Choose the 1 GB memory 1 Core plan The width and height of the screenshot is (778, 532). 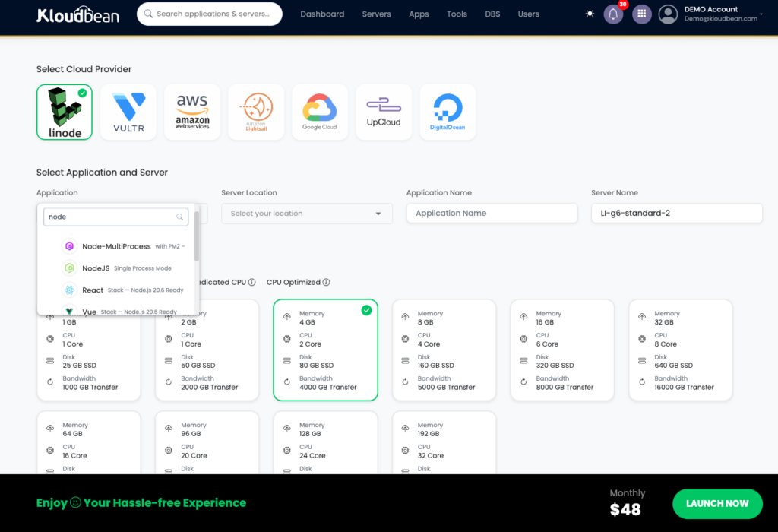[x=89, y=357]
